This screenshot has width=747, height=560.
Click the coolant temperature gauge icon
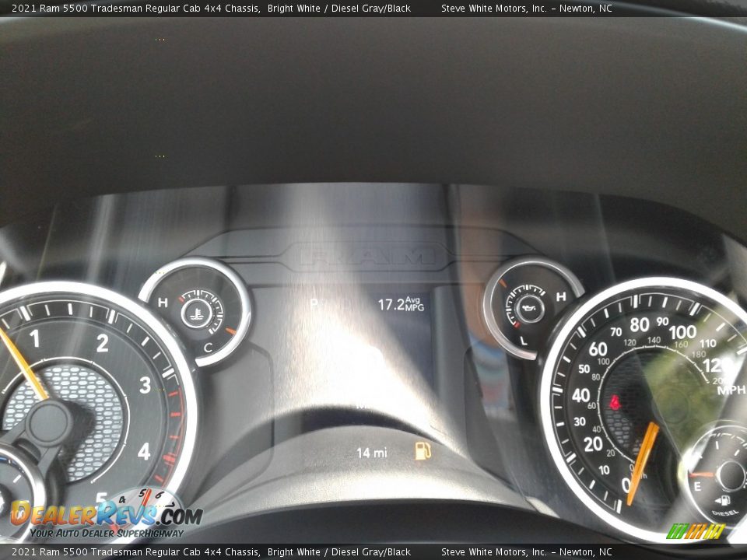(x=196, y=313)
